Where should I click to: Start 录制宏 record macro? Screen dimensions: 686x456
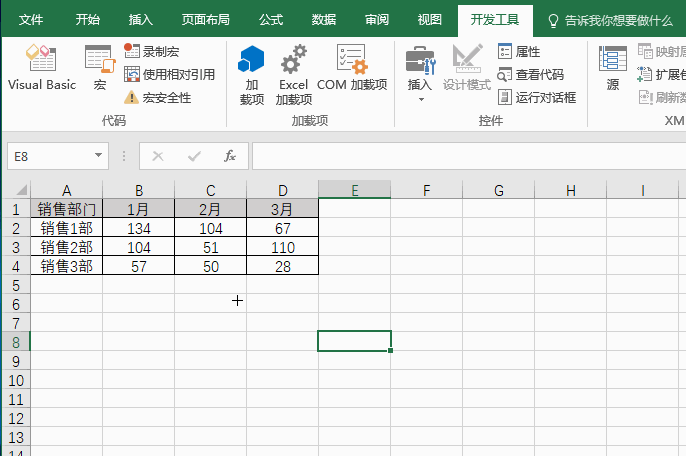tap(151, 51)
